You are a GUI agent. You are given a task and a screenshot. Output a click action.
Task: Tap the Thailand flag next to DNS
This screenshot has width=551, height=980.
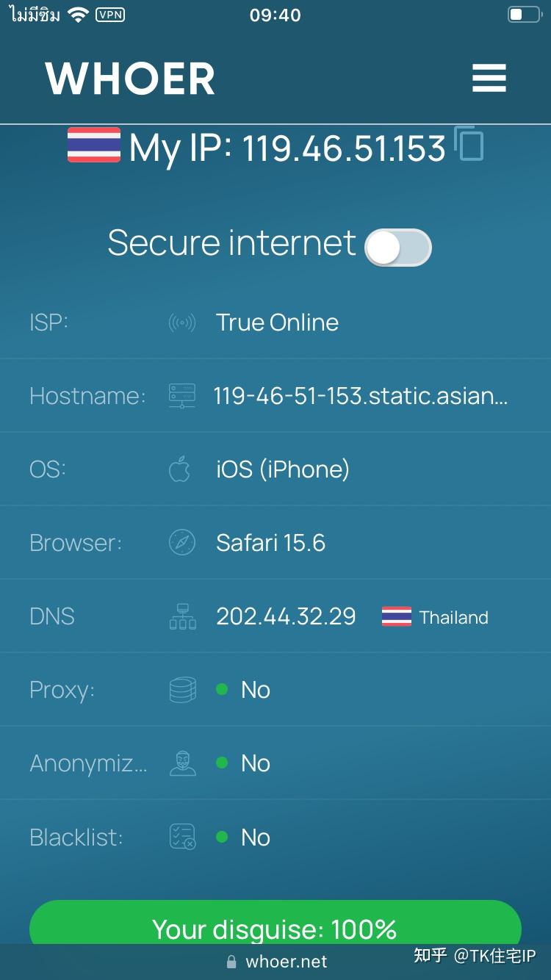coord(397,617)
